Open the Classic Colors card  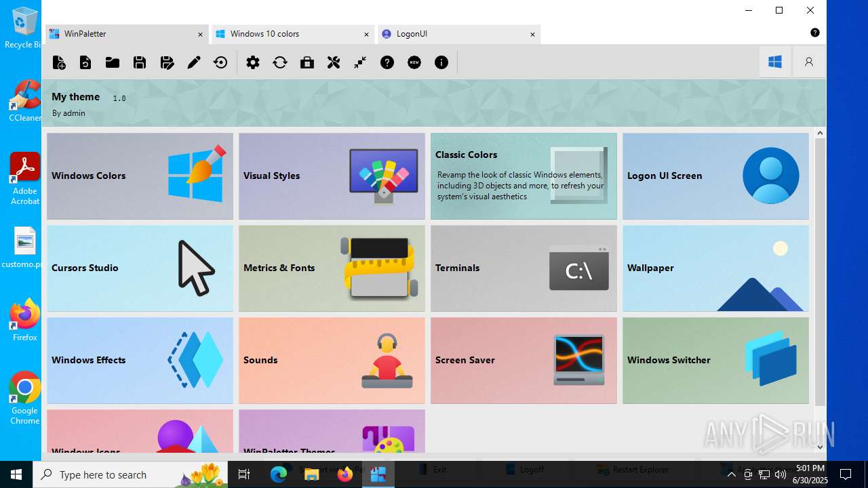(524, 176)
